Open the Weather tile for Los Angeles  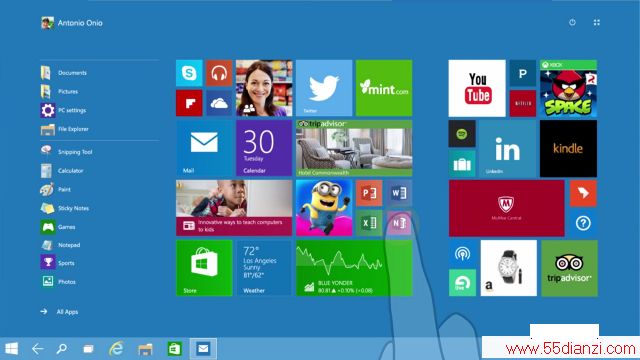coord(264,268)
